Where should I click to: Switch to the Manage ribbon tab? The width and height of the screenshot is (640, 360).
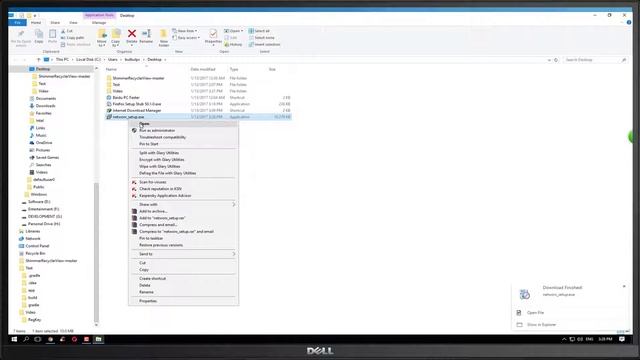click(99, 23)
